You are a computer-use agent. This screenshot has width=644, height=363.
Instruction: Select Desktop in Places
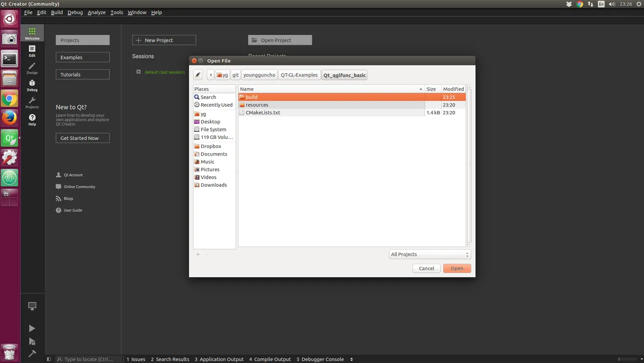214,122
